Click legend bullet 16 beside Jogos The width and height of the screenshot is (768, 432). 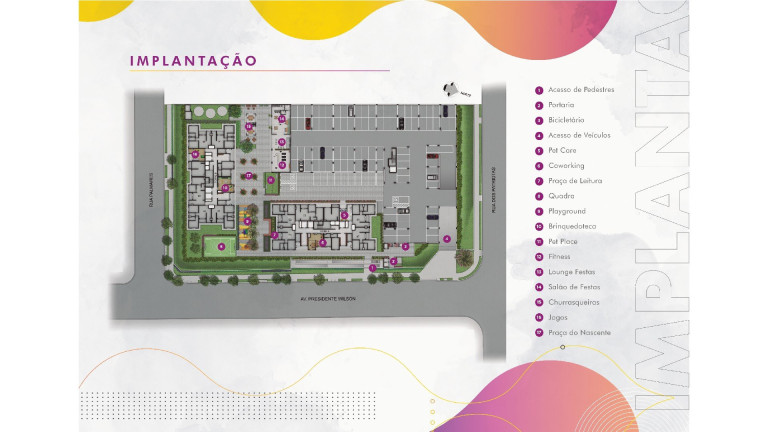[539, 318]
